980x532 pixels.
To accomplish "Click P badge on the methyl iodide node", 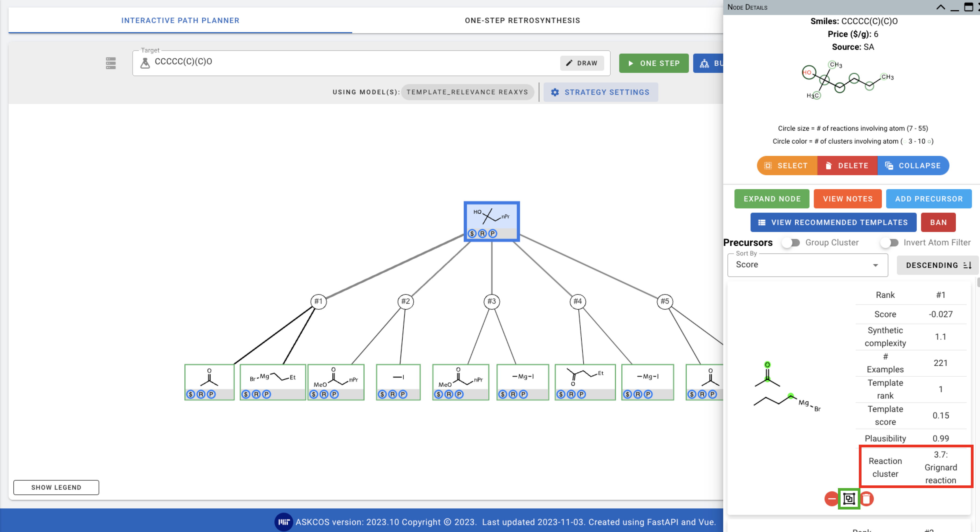I will pos(403,394).
